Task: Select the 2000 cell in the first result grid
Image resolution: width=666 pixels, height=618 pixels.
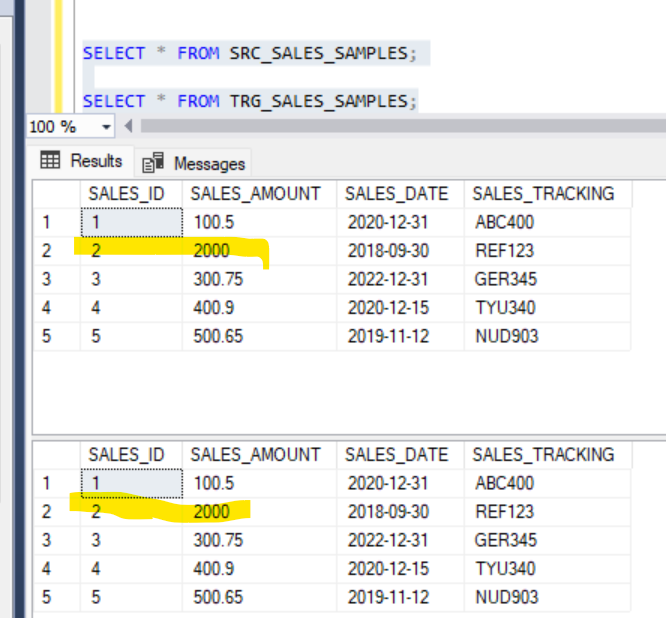Action: (x=212, y=251)
